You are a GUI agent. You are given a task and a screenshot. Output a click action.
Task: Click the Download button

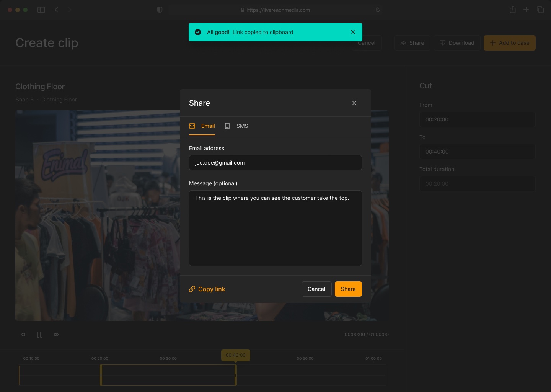click(457, 43)
